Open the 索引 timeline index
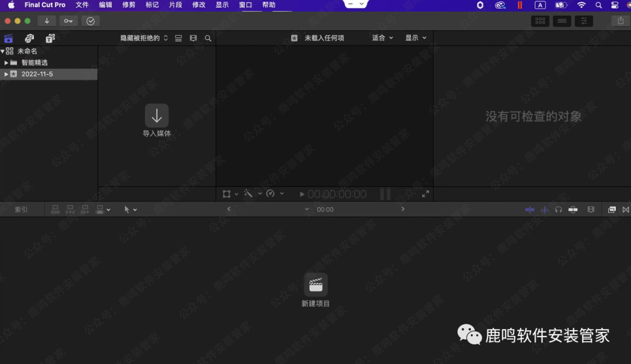 pos(21,210)
